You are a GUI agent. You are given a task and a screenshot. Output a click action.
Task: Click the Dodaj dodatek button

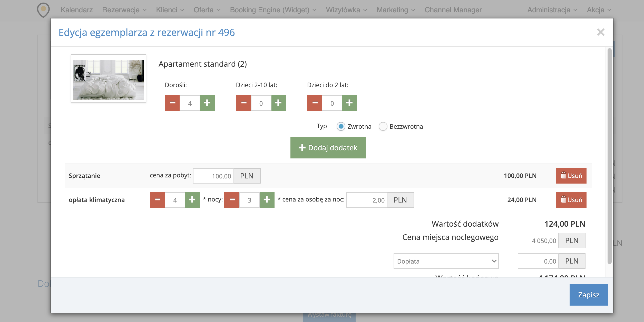[328, 148]
